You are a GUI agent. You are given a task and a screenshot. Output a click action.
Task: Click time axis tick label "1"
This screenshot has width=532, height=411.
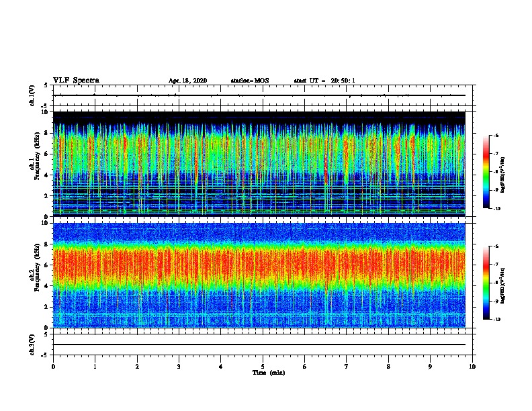(95, 367)
